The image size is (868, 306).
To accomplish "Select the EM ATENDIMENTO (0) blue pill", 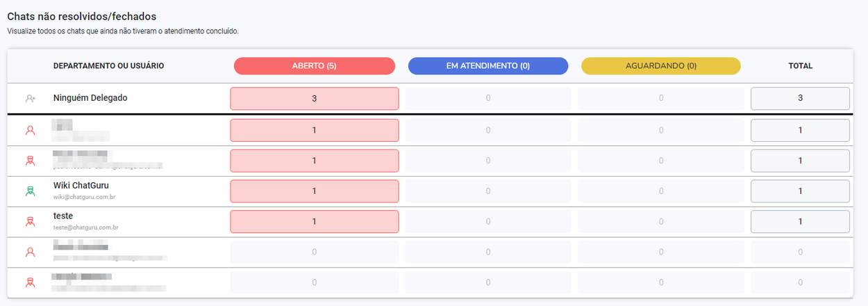I will pyautogui.click(x=488, y=66).
